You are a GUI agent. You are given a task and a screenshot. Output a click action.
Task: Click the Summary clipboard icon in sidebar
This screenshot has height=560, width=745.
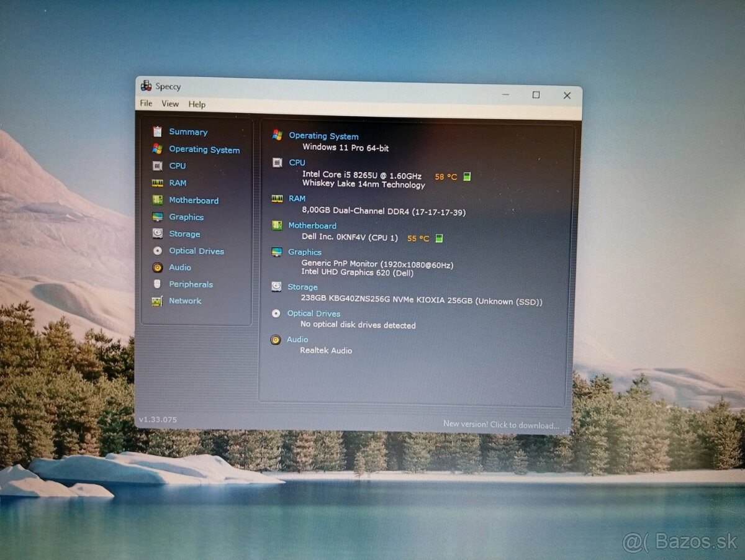[x=157, y=132]
